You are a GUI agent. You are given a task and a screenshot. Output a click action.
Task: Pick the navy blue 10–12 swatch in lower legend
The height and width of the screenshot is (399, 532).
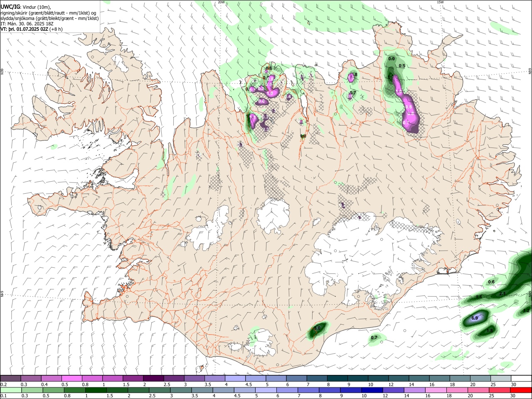pyautogui.click(x=372, y=390)
